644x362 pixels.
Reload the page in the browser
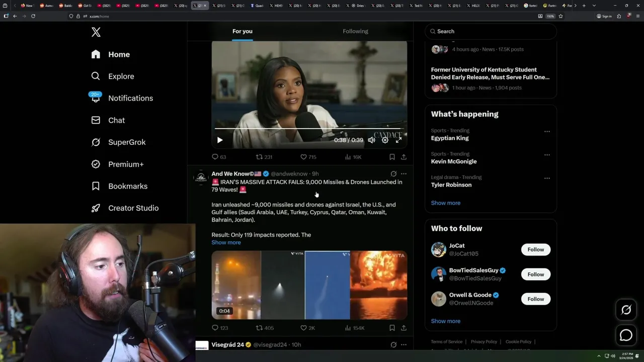pos(33,16)
